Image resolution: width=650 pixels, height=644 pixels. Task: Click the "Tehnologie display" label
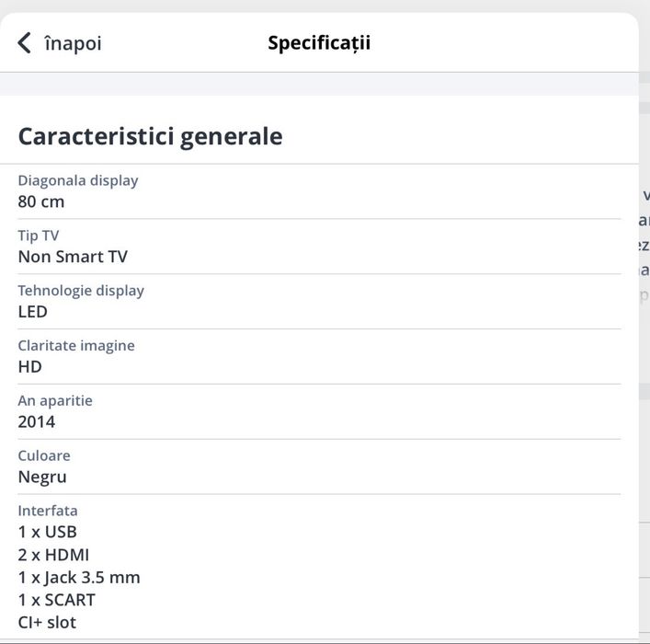[x=81, y=291]
